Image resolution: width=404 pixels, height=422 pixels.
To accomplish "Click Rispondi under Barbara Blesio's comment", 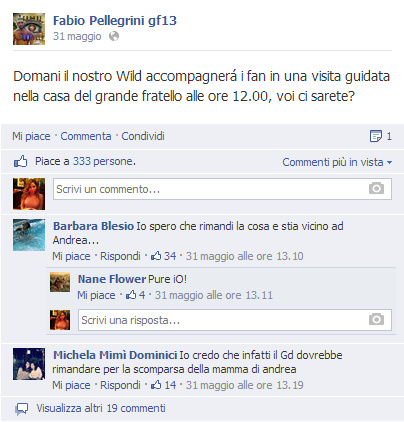I will click(120, 256).
